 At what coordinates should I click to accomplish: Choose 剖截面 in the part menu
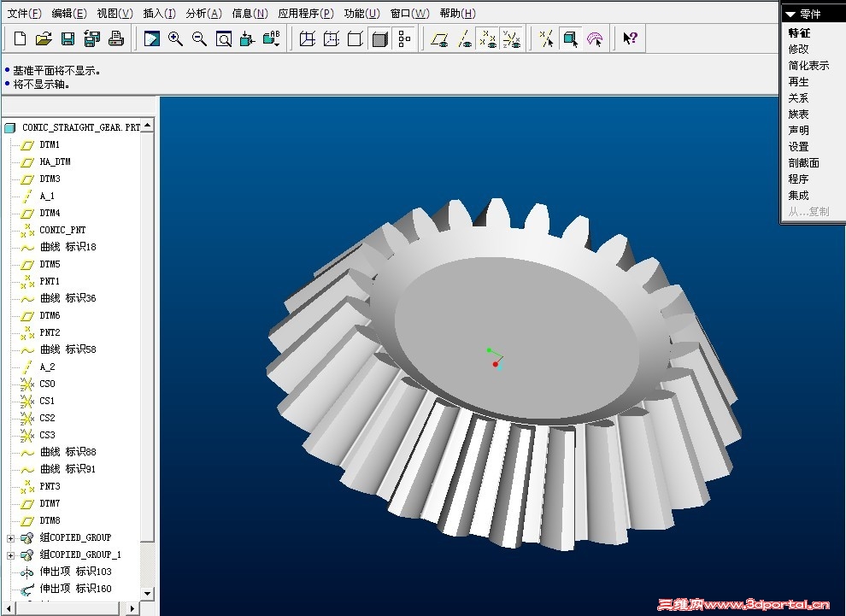(804, 162)
